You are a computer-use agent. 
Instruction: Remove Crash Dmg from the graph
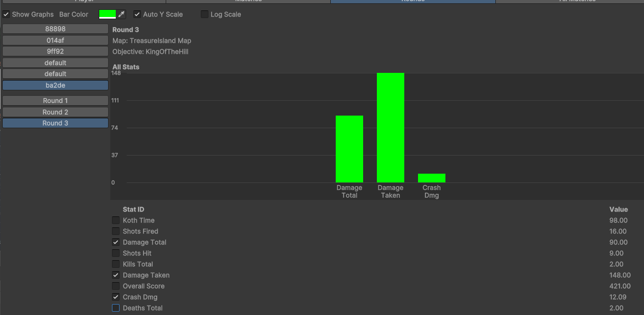click(116, 297)
